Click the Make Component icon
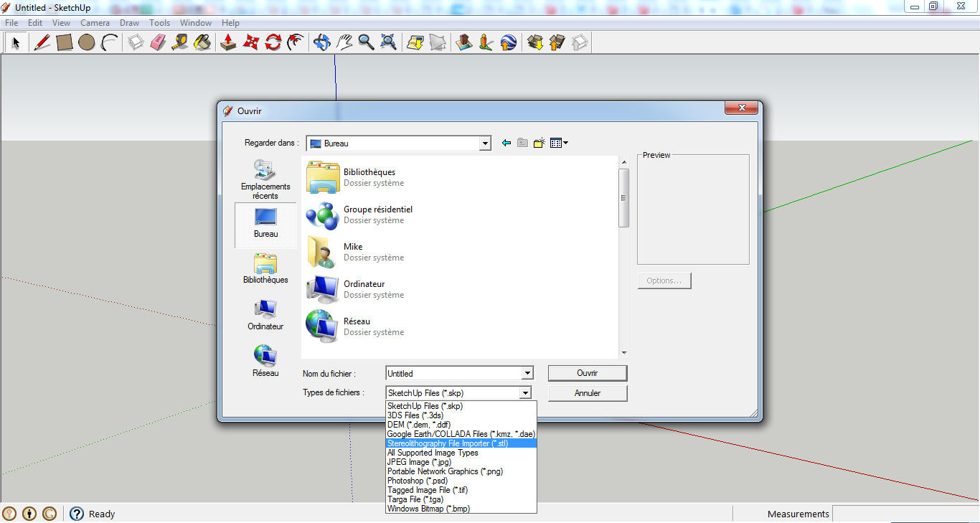 click(x=136, y=42)
